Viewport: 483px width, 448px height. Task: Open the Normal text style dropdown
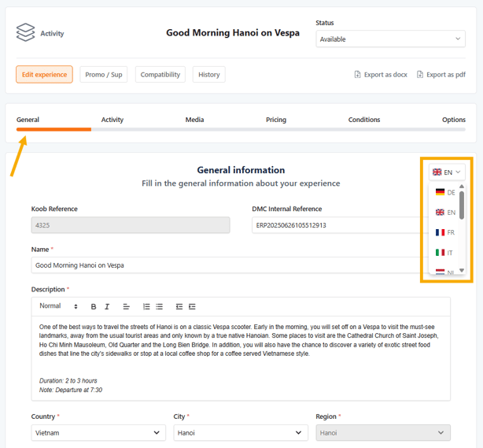click(58, 306)
